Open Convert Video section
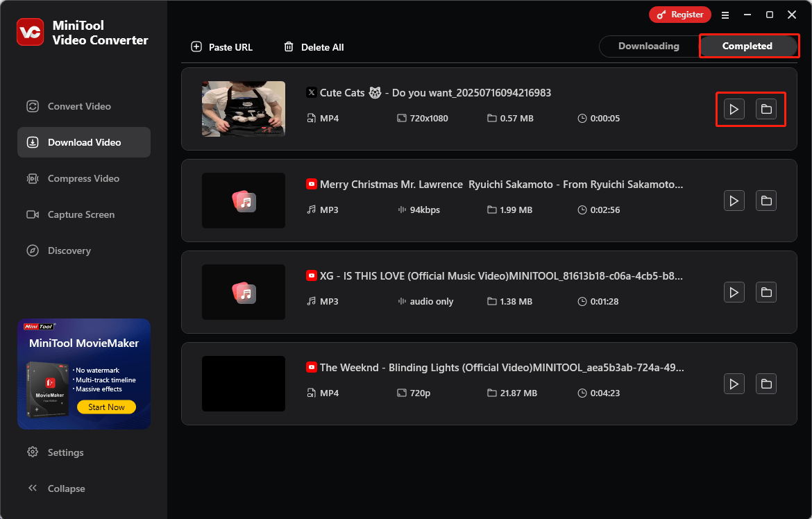 [x=84, y=106]
